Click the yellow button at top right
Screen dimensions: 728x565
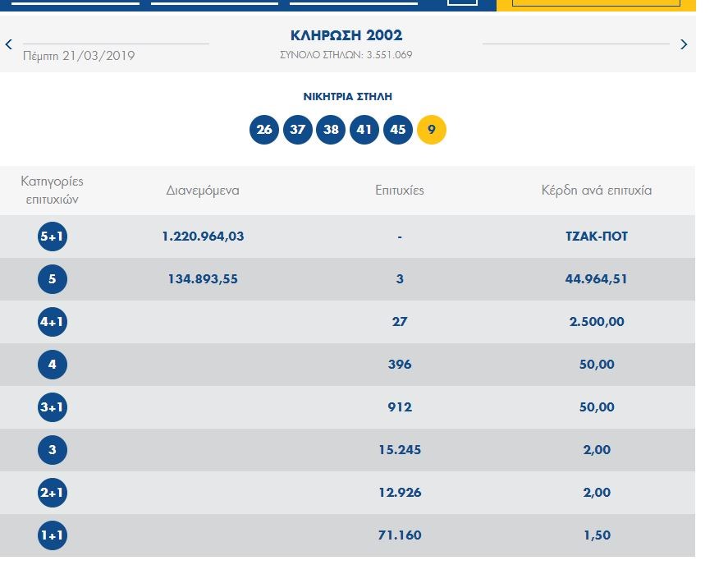(595, 4)
